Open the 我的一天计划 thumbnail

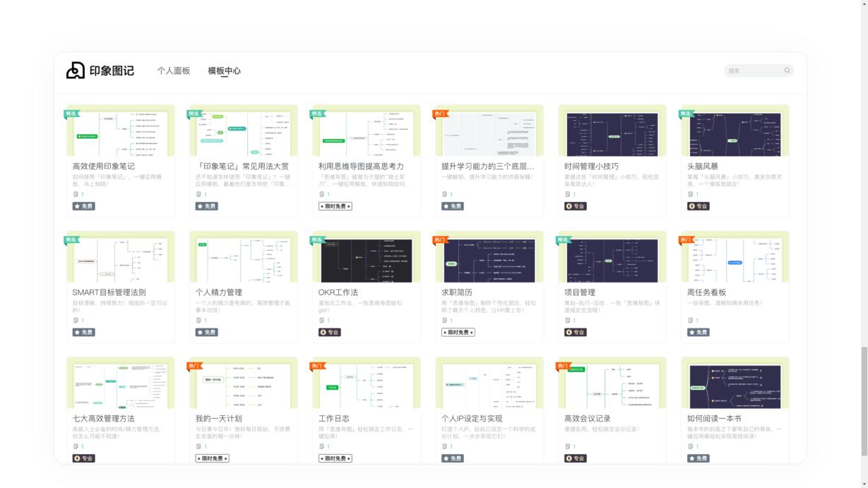point(244,383)
